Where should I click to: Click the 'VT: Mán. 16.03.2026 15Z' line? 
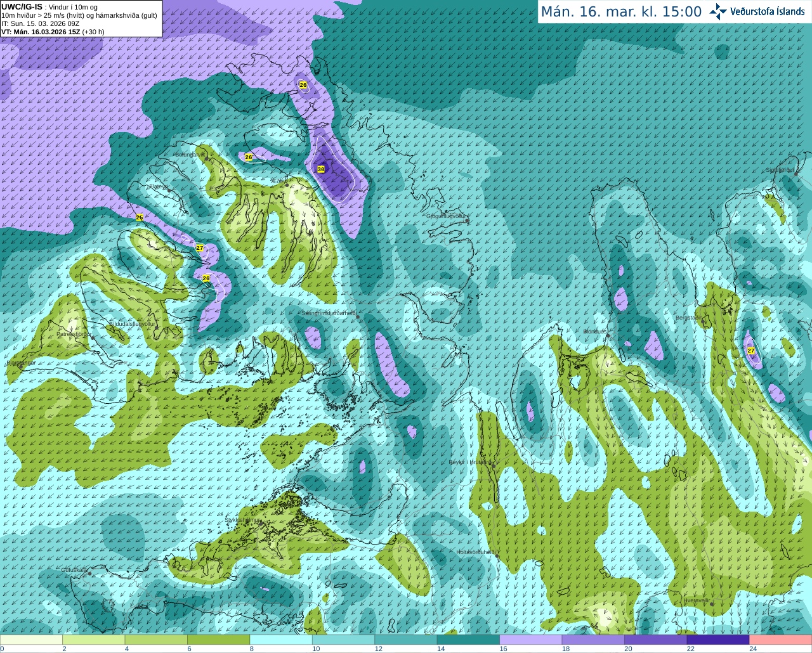pyautogui.click(x=41, y=32)
